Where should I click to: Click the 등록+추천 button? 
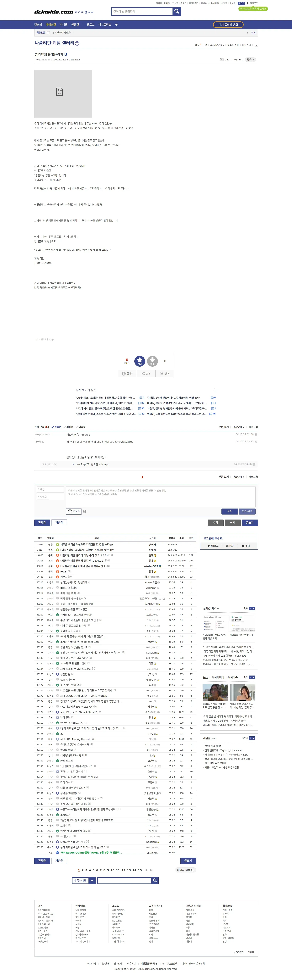[x=247, y=511]
